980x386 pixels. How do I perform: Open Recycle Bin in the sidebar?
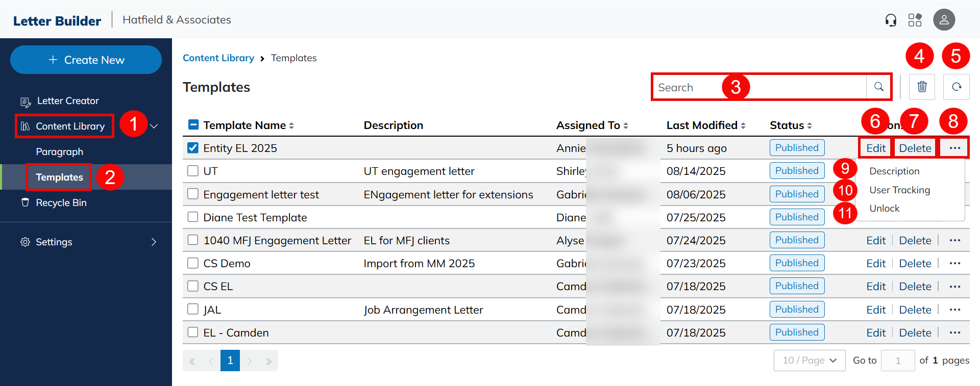pos(61,203)
